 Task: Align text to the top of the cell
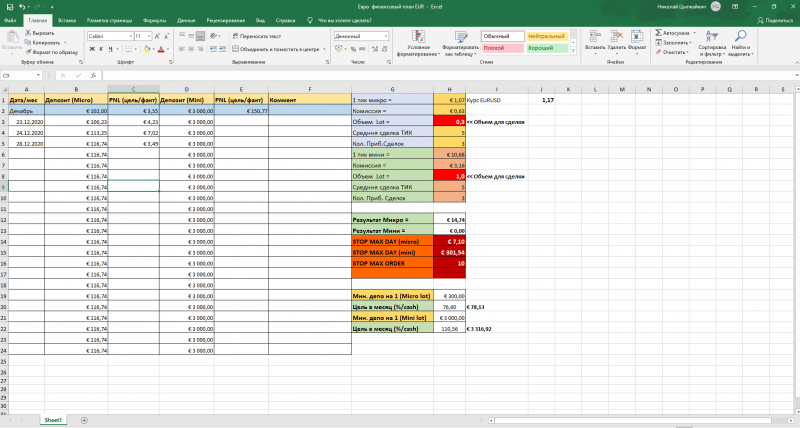[182, 36]
